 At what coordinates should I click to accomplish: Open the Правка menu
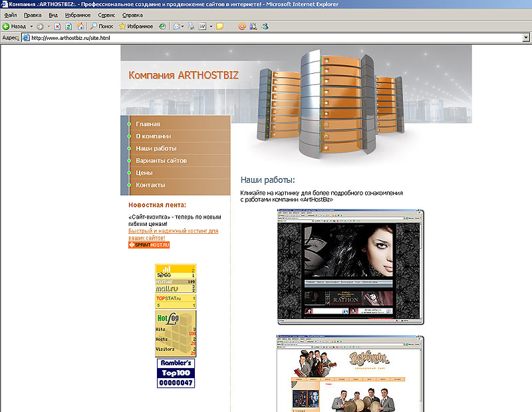coord(33,15)
